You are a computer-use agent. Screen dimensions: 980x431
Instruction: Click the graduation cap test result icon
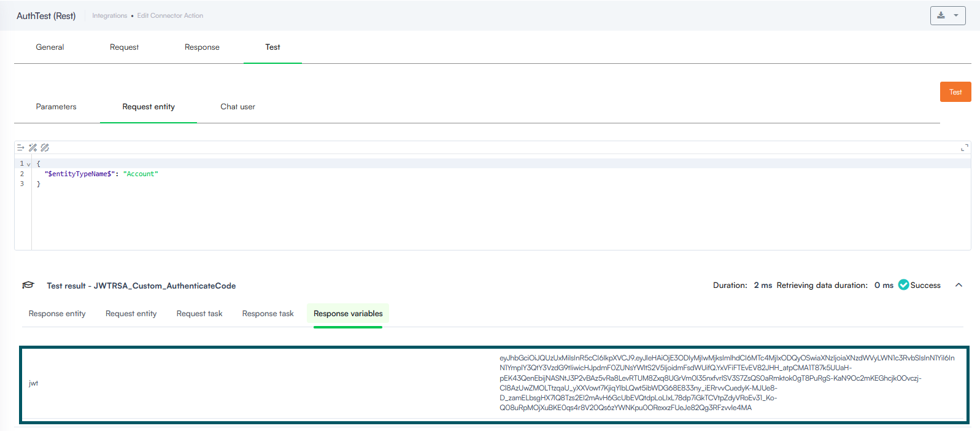[28, 285]
